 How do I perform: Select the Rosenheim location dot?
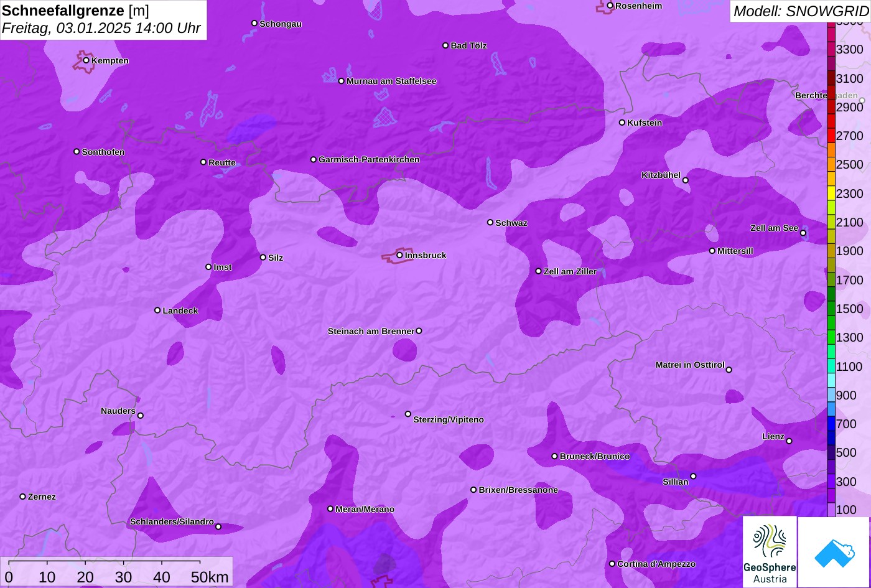[610, 6]
